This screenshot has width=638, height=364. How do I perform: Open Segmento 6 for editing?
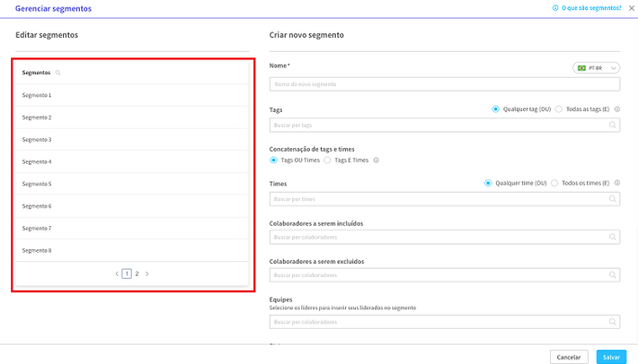[132, 206]
